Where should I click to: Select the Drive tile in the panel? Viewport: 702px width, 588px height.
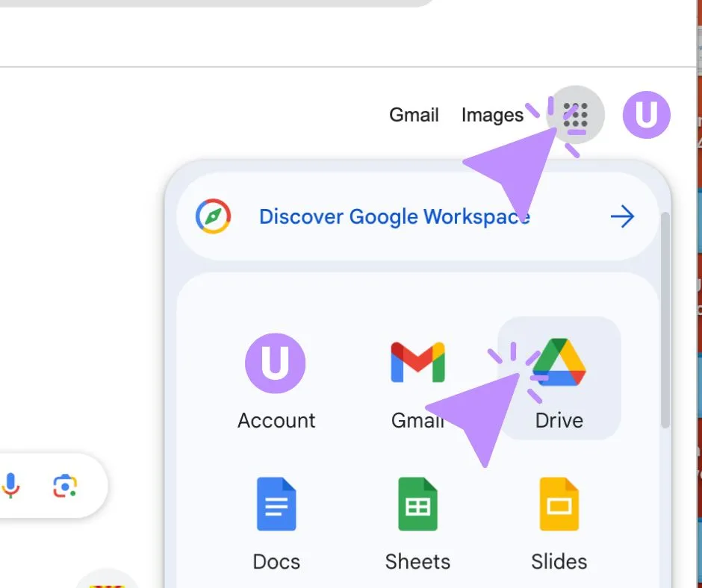click(x=559, y=377)
